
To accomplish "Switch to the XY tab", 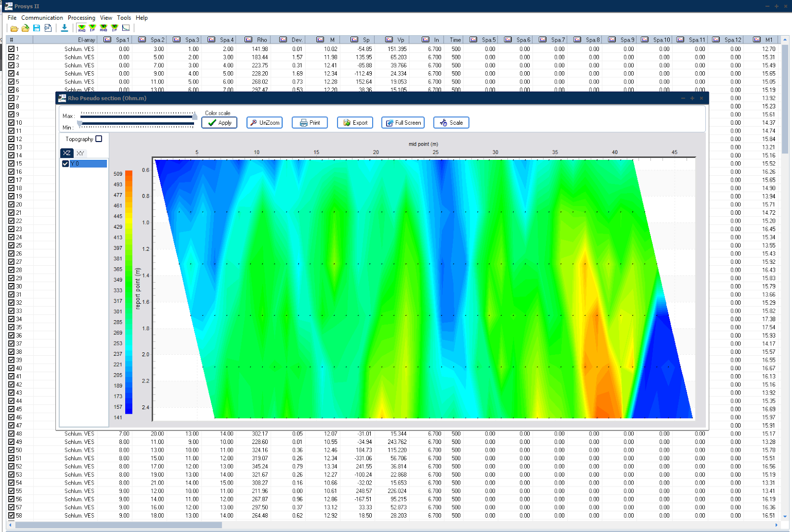I will click(x=80, y=153).
